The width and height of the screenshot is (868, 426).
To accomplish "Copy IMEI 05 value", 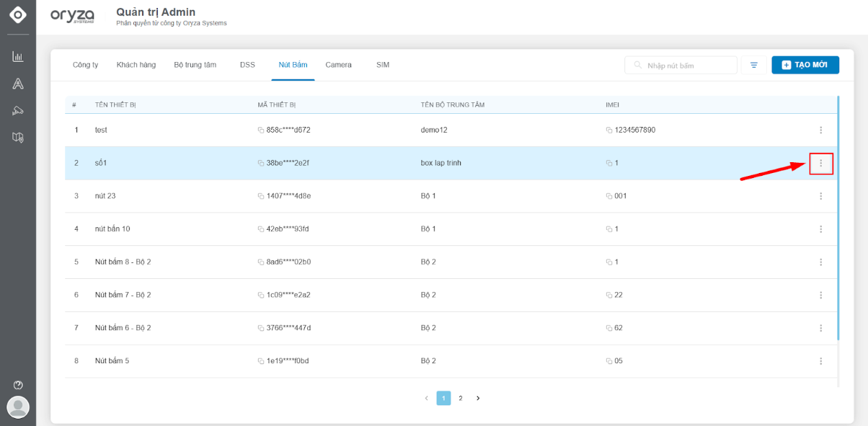I will pos(609,361).
